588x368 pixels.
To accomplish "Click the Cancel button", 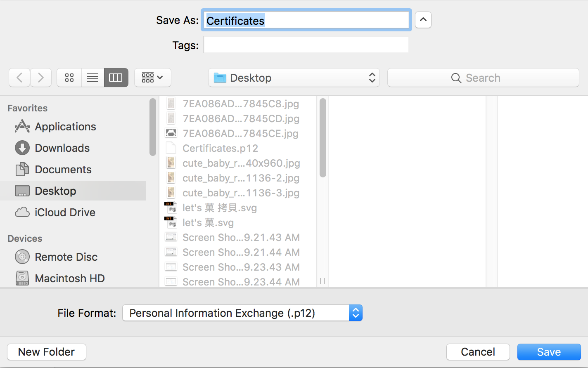I will click(x=478, y=352).
